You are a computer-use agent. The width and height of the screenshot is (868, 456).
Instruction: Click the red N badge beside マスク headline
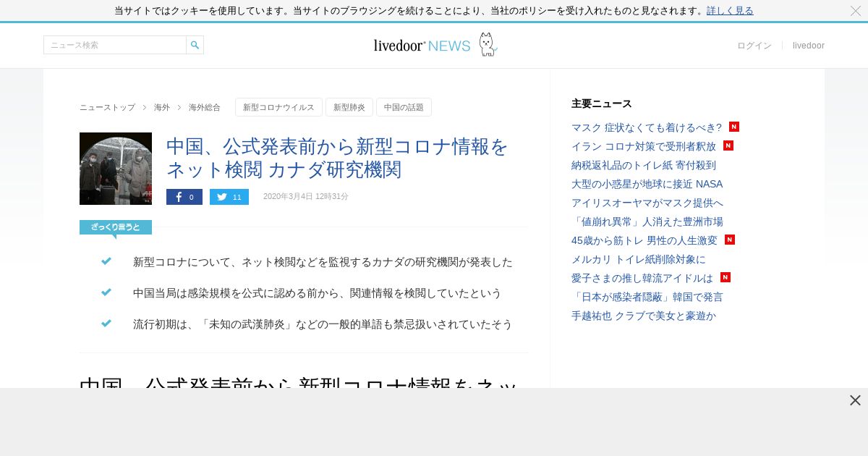click(734, 127)
